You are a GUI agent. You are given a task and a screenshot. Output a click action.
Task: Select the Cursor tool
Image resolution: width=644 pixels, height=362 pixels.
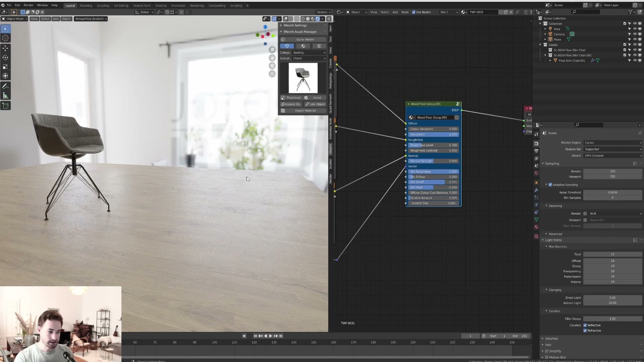coord(5,38)
